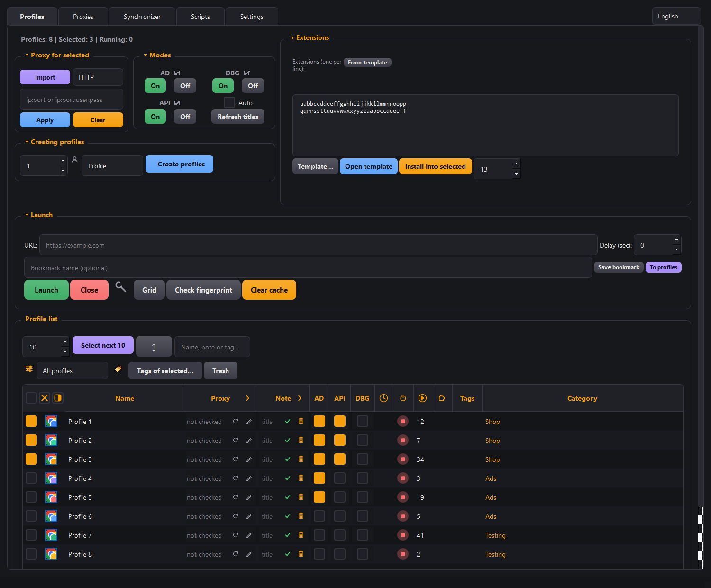Open the Settings tab

[x=252, y=17]
